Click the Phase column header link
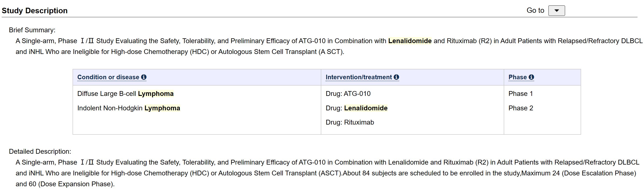 pyautogui.click(x=517, y=77)
